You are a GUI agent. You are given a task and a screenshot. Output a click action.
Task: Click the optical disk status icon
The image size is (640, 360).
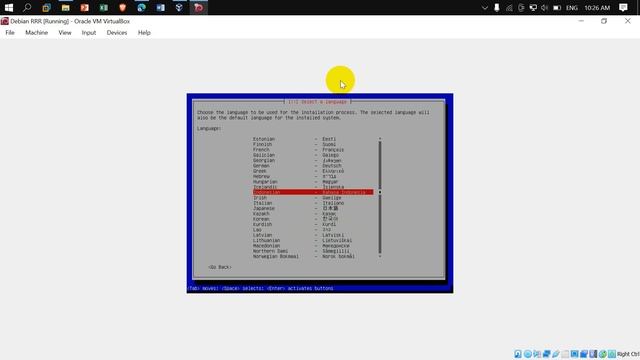(528, 354)
